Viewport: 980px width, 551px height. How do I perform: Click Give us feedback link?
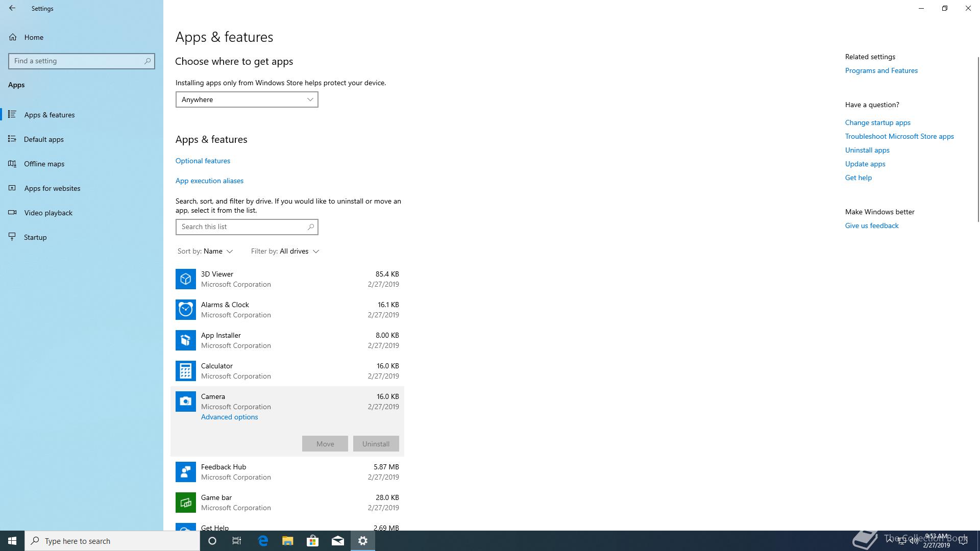pyautogui.click(x=872, y=226)
